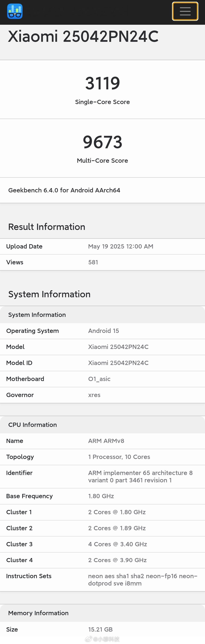Click the Result Information heading

click(47, 227)
